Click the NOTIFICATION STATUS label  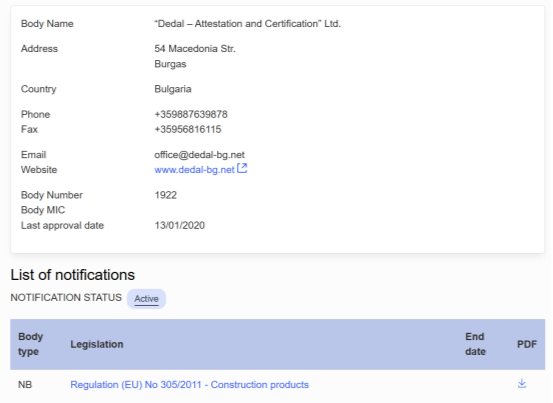[x=66, y=298]
